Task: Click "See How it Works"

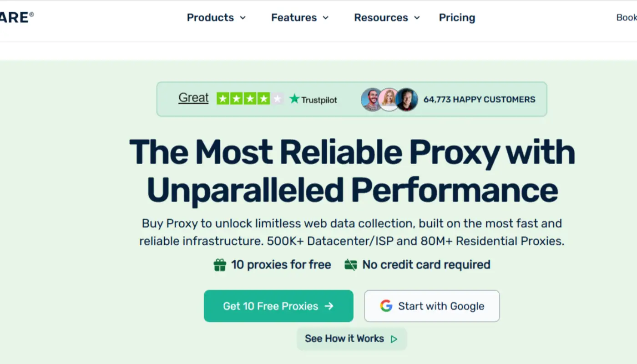Action: [344, 339]
